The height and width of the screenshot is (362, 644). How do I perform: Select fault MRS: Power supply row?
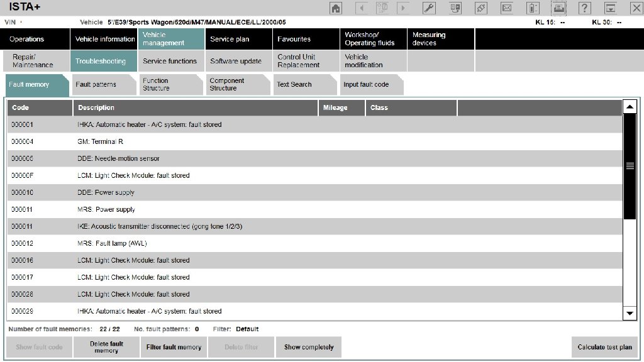[x=314, y=209]
